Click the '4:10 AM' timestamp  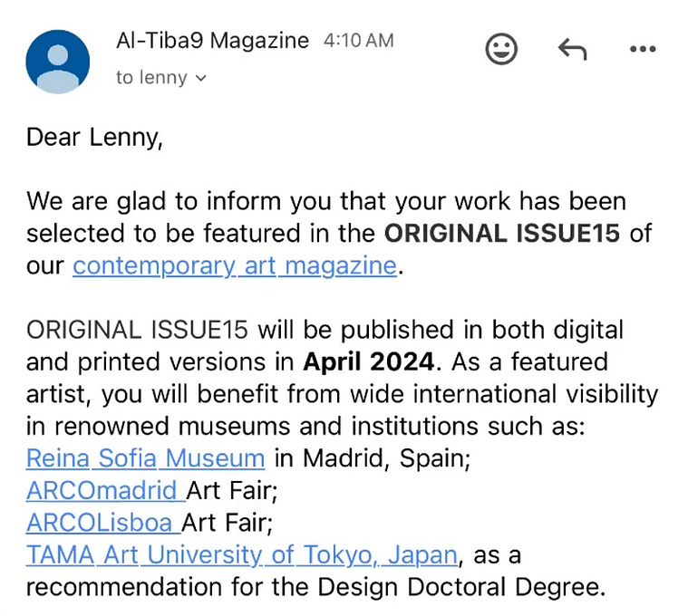click(358, 41)
